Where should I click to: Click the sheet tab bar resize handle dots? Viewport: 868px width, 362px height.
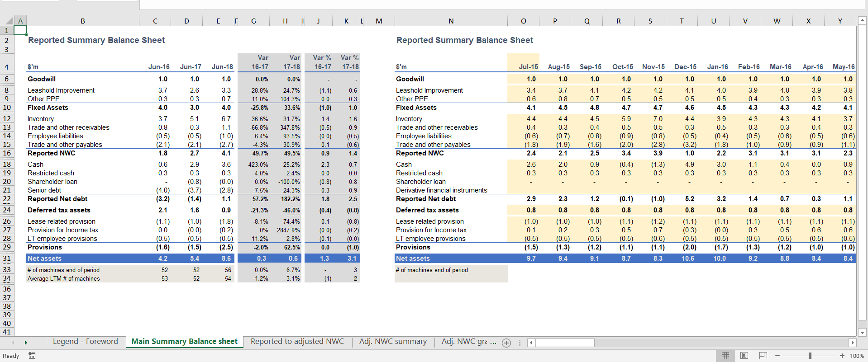tap(520, 343)
